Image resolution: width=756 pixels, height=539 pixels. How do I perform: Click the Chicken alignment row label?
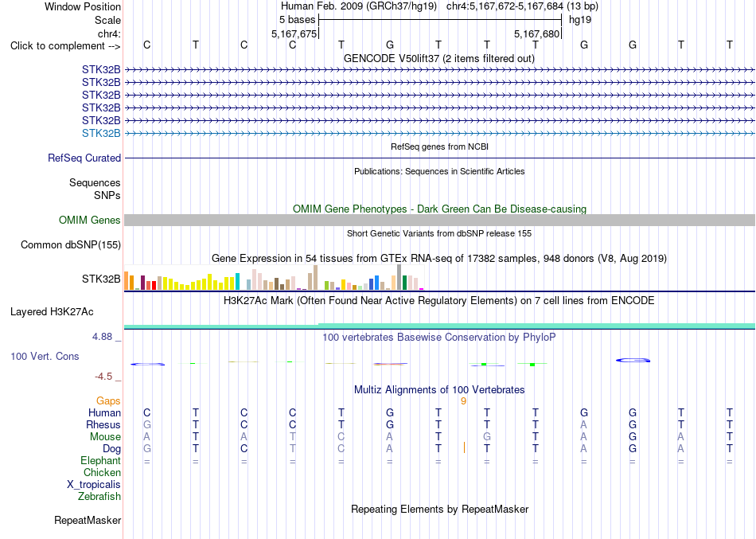102,472
